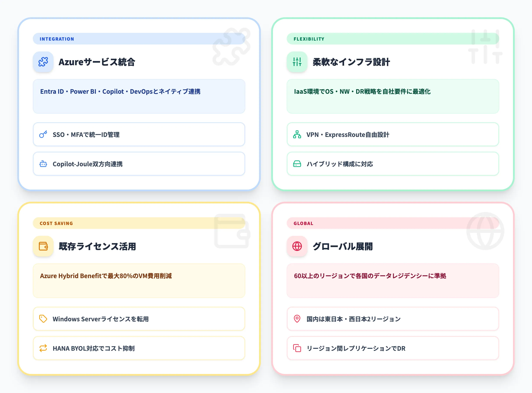Select the network diagram icon for VPN・ExpressRoute
Image resolution: width=532 pixels, height=393 pixels.
(x=297, y=135)
